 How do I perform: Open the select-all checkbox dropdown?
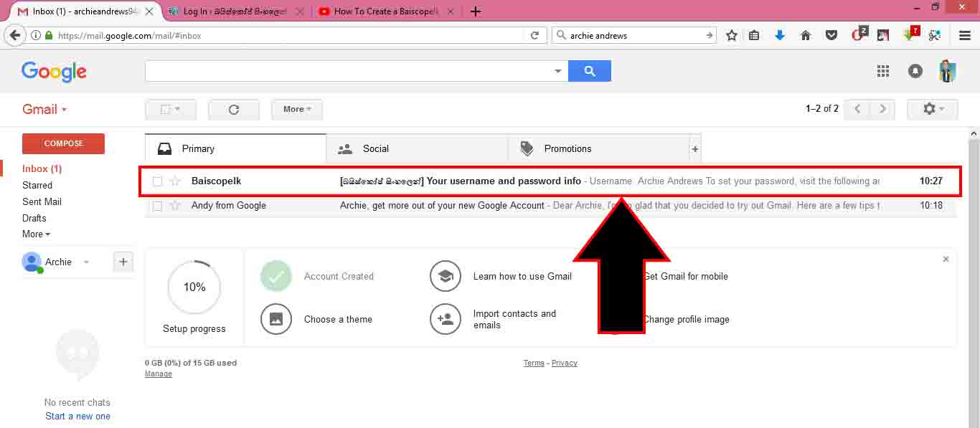pos(171,110)
